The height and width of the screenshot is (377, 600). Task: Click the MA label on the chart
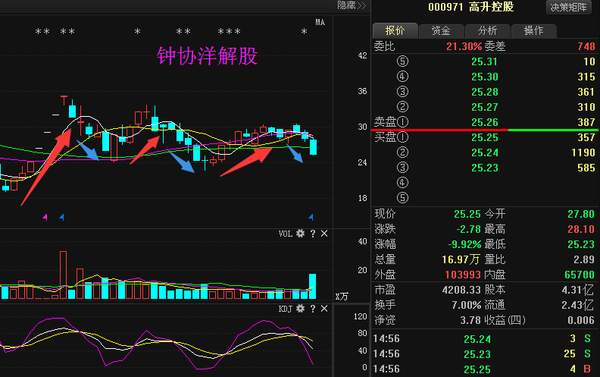[320, 22]
